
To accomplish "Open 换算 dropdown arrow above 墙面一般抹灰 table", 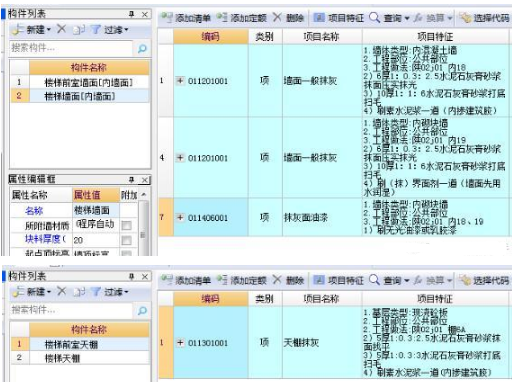I will coord(450,18).
